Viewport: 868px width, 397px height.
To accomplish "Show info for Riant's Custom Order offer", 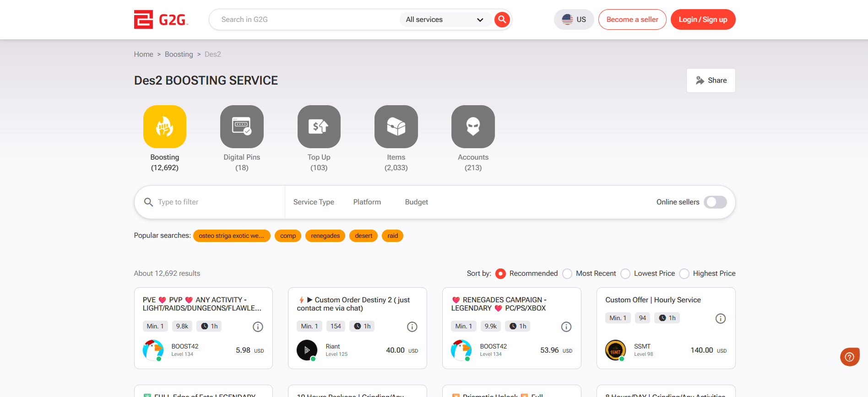I will (x=412, y=327).
